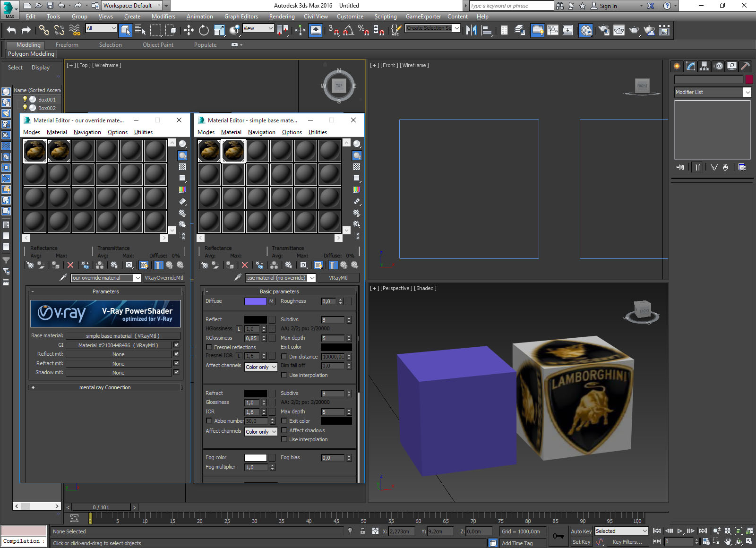
Task: Open the selection filter All dropdown
Action: [x=101, y=28]
